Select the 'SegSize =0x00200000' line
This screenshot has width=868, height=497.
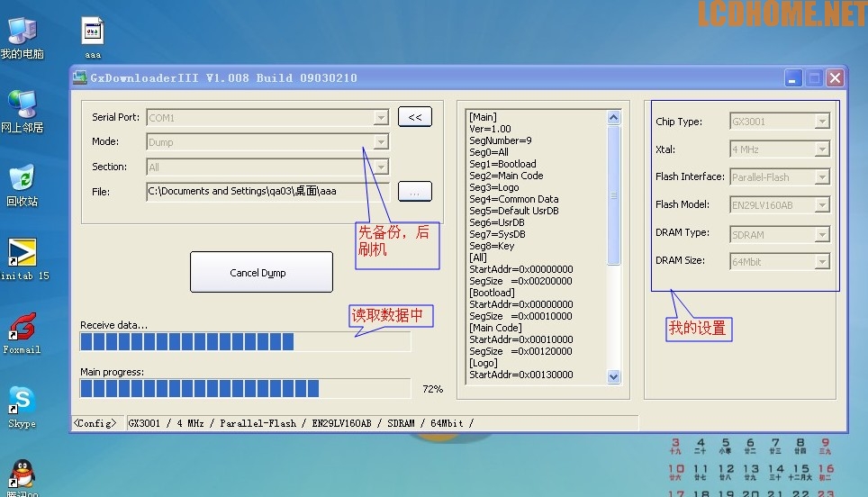coord(520,281)
